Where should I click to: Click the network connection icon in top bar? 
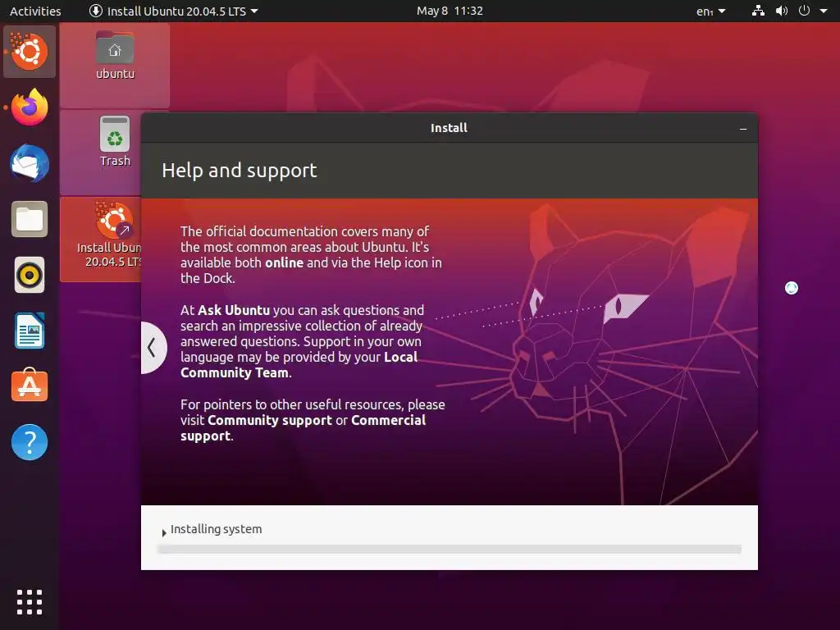coord(758,11)
